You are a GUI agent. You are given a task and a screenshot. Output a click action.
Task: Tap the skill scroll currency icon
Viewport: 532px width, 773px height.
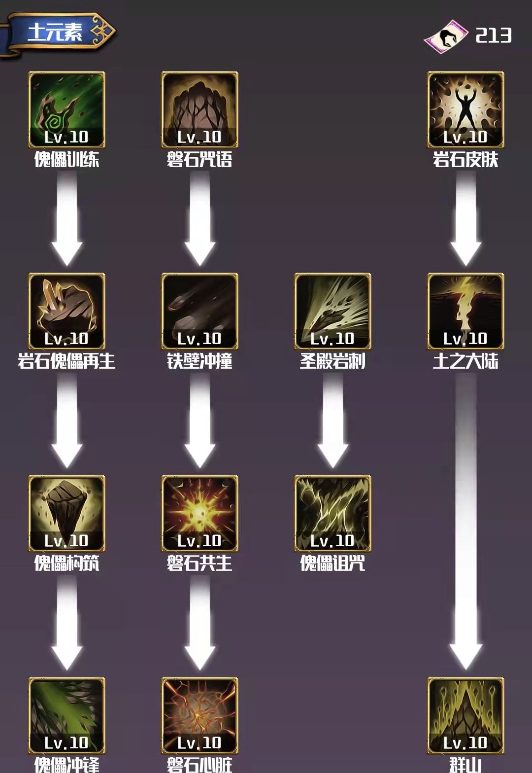click(x=446, y=36)
